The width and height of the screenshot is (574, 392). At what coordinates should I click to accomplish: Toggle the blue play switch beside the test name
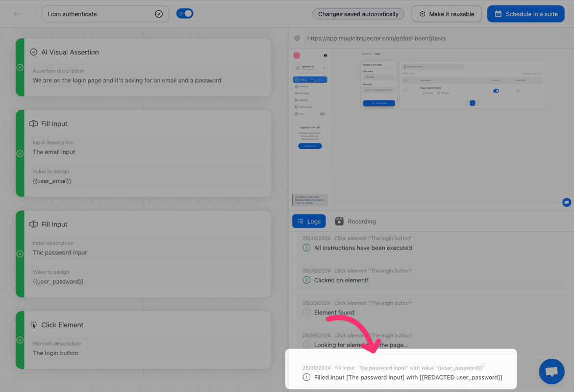185,14
